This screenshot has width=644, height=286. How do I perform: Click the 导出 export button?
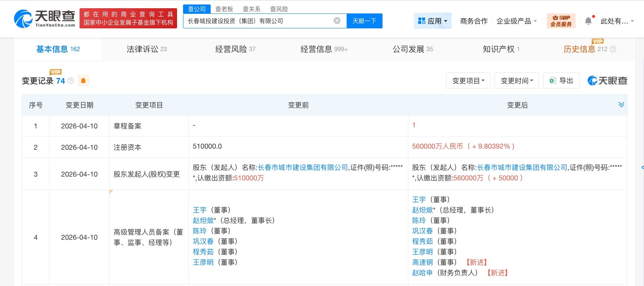pyautogui.click(x=561, y=81)
